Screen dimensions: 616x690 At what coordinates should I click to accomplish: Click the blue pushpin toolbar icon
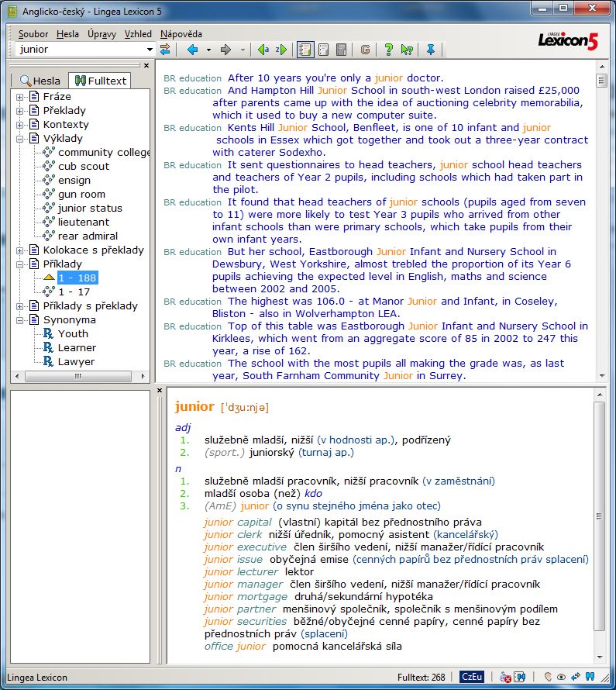[431, 50]
